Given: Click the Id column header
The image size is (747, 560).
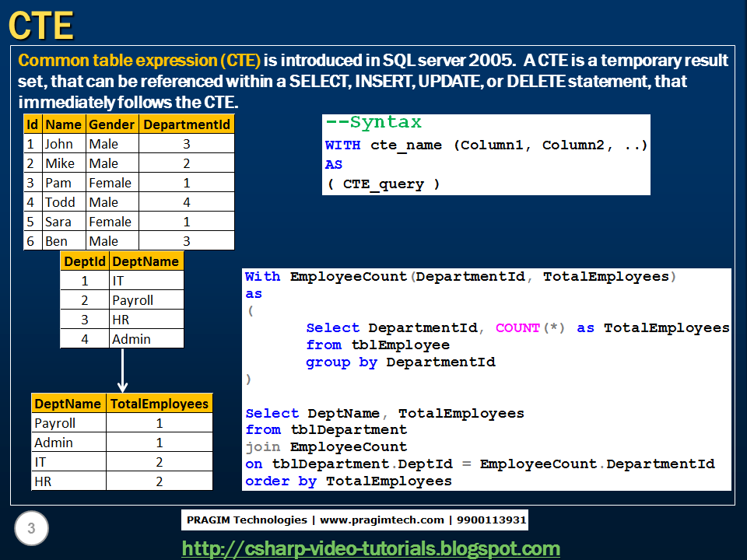Looking at the screenshot, I should click(32, 124).
